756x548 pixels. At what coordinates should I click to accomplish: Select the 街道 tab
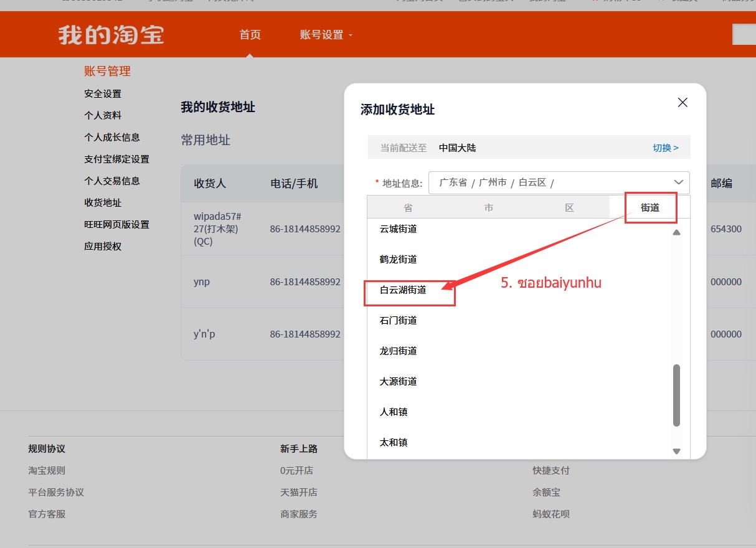click(x=650, y=207)
